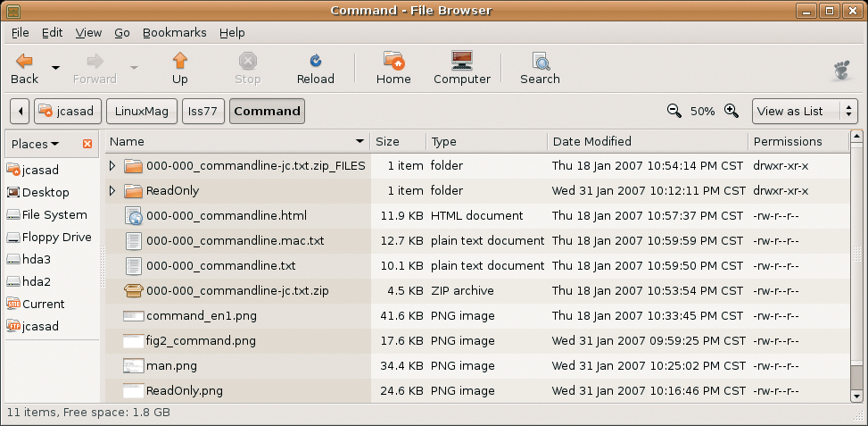Expand the ReadOnly folder tree triangle
Screen dimensions: 868x426
[112, 191]
